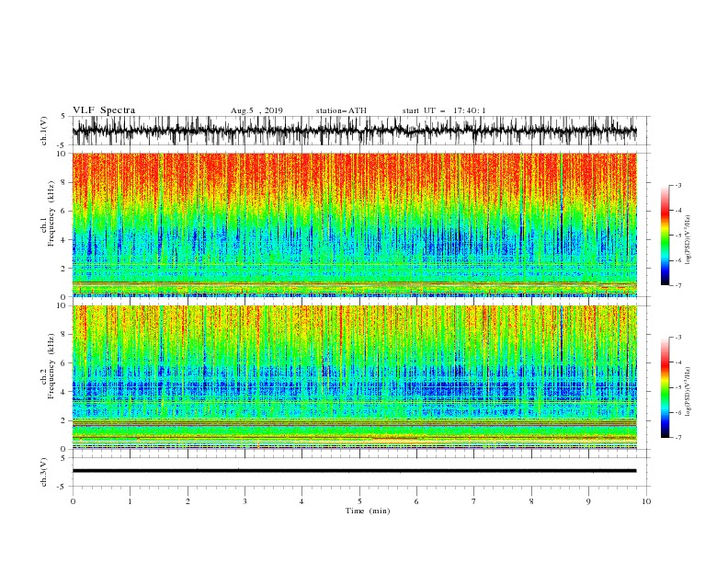Click inside the ch.2 spectrogram panel
Image resolution: width=728 pixels, height=563 pixels.
pos(354,377)
